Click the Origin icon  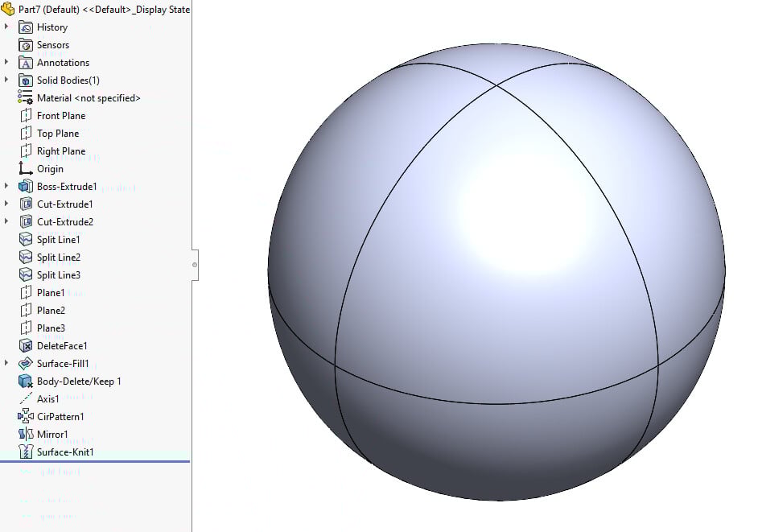point(25,168)
